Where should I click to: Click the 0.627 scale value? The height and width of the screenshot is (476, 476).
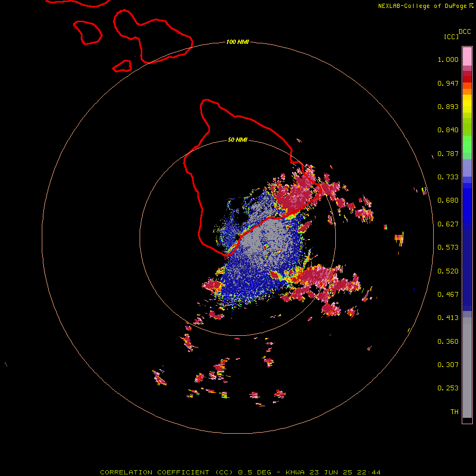click(448, 224)
